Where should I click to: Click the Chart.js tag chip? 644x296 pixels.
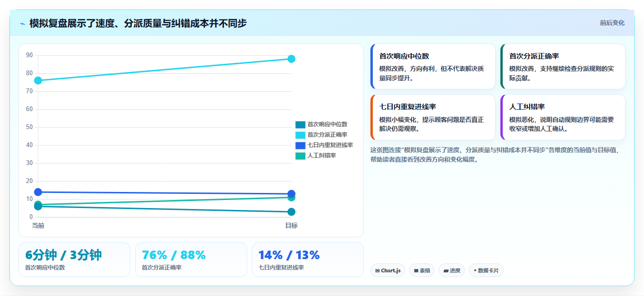[x=388, y=270]
